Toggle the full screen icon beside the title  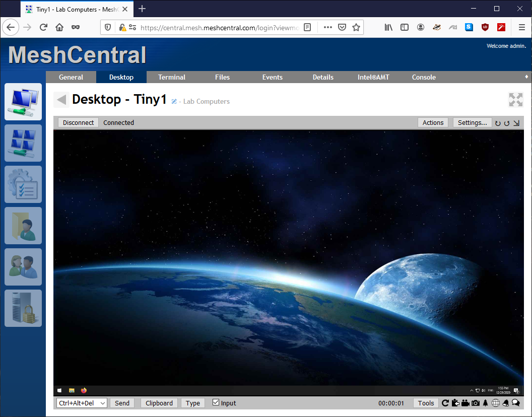515,100
